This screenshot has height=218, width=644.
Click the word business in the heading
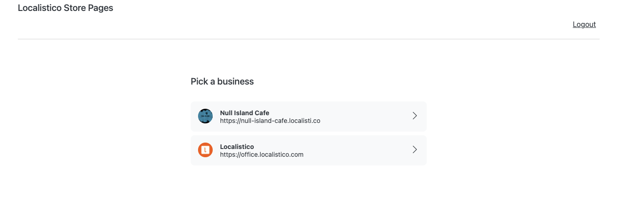[x=236, y=81]
